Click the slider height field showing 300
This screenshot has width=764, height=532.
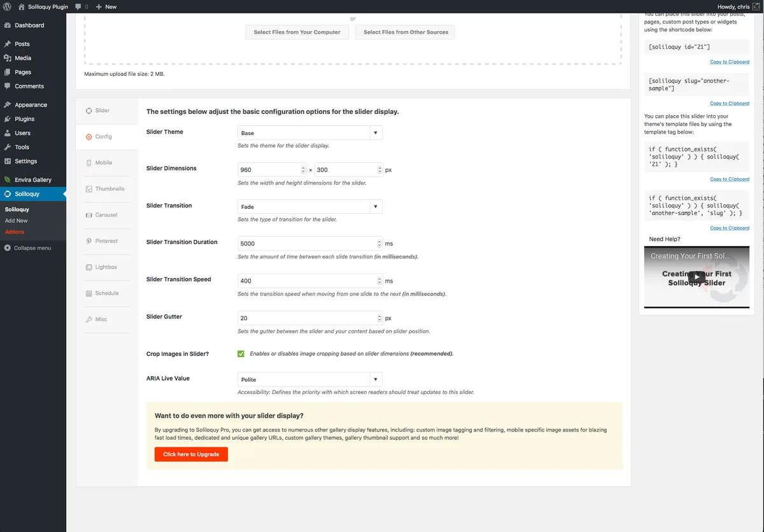coord(349,170)
